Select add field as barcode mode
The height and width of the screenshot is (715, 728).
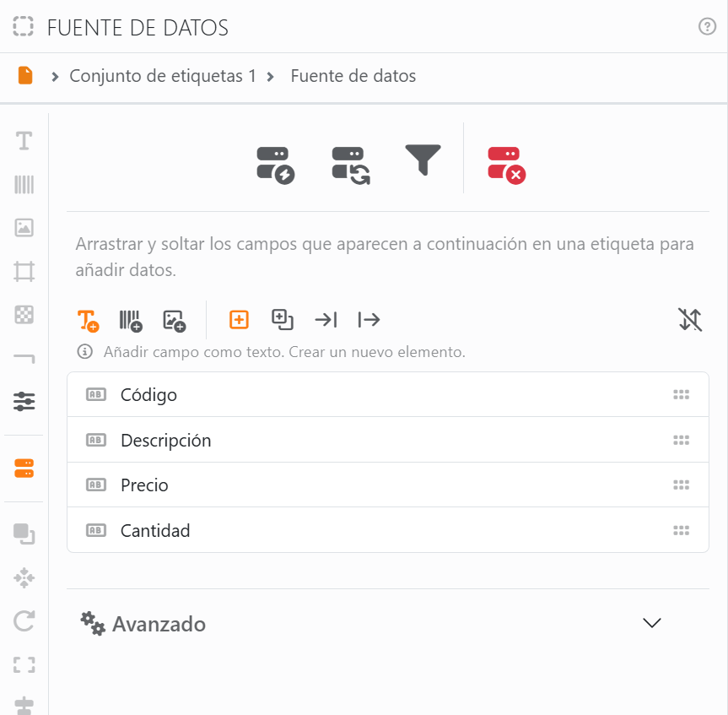(131, 321)
